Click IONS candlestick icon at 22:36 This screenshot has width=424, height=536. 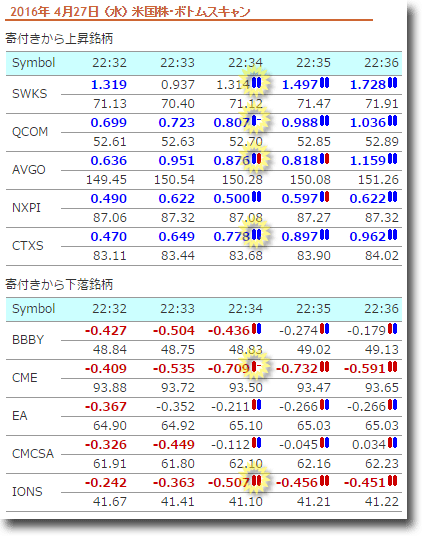point(393,480)
